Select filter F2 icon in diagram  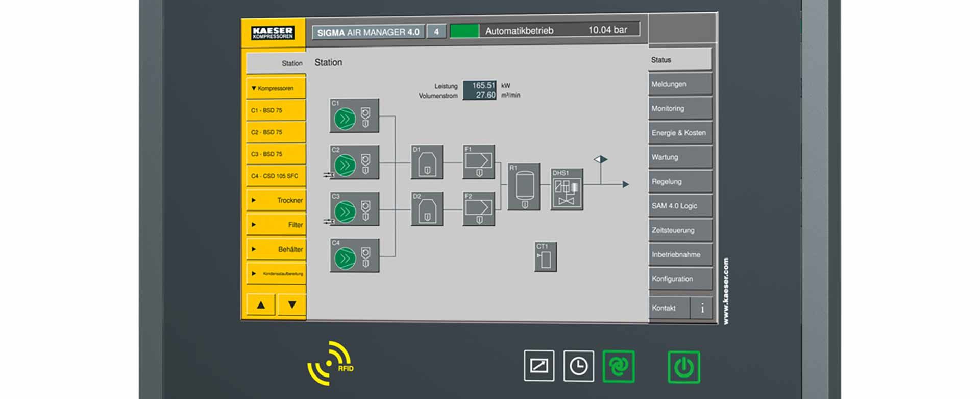tap(479, 208)
